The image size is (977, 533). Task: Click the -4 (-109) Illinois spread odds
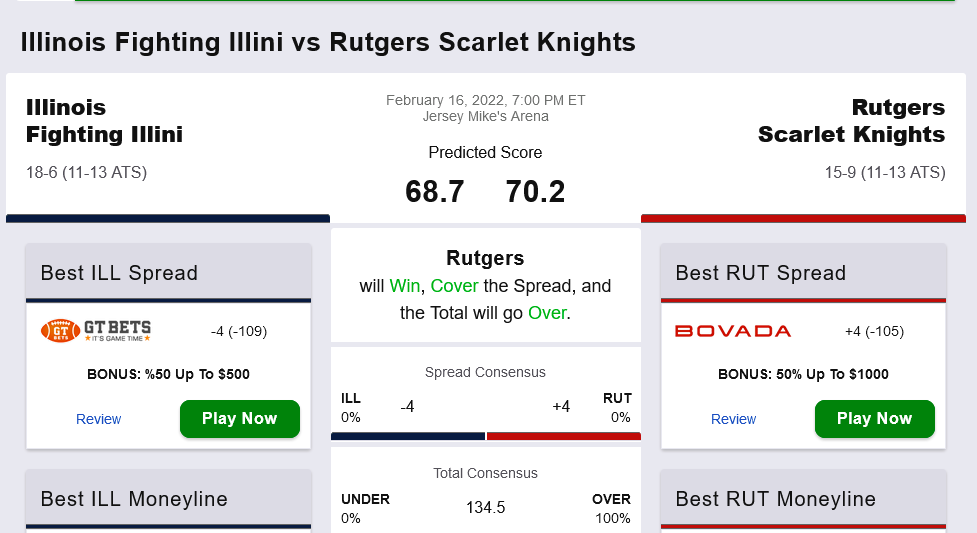[x=239, y=331]
